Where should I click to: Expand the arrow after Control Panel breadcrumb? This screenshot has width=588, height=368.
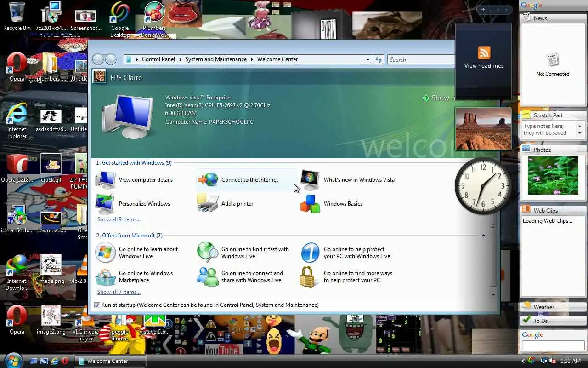180,59
